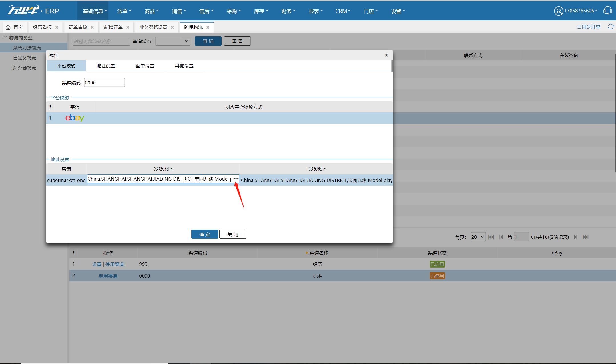Open the 门店 dropdown menu
Viewport: 616px width, 364px height.
click(370, 11)
